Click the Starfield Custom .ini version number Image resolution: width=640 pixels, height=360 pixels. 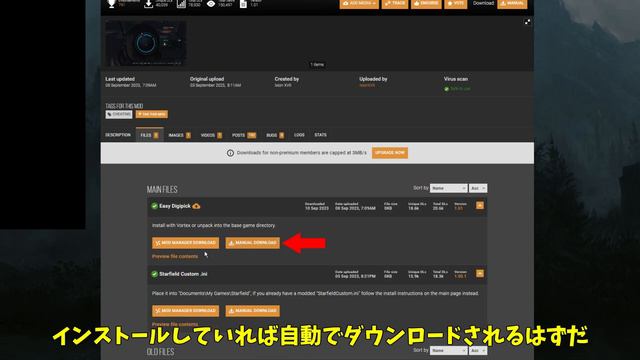tap(460, 276)
